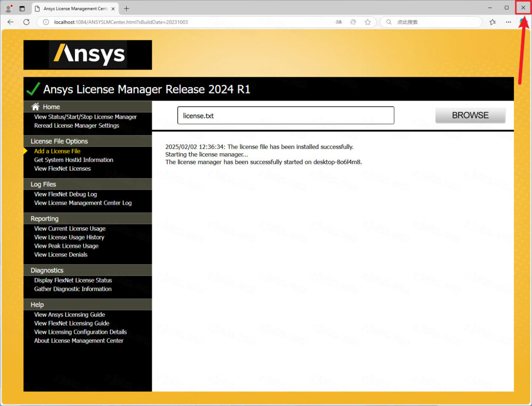Open Get System Hostid Information
The height and width of the screenshot is (406, 532).
coord(73,160)
